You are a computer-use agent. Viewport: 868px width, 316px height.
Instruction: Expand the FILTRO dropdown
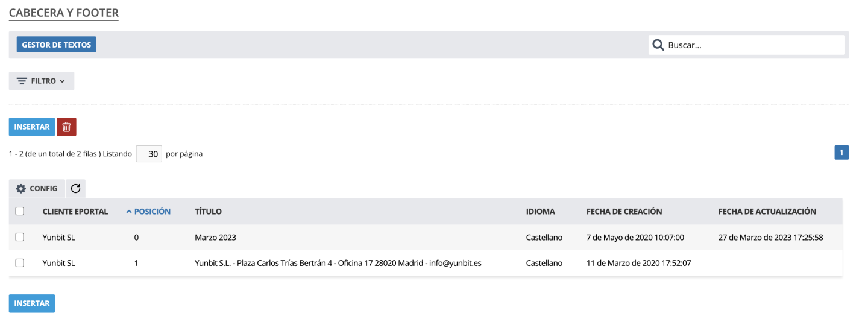[41, 81]
